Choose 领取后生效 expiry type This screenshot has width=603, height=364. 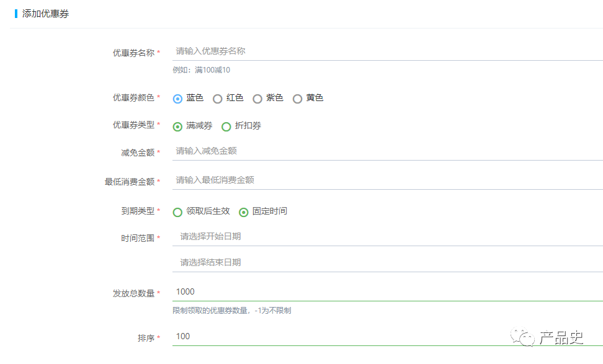coord(178,212)
